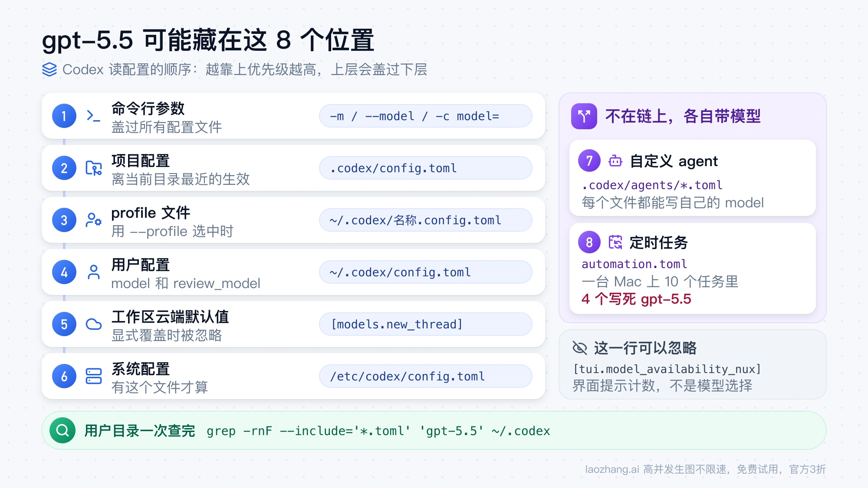Click the ~/.codex/config.toml pill in the 用户配置 row

click(x=425, y=272)
